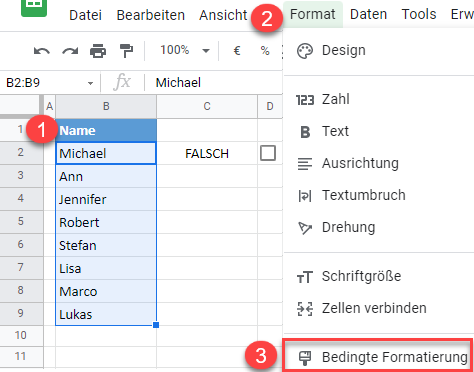
Task: Choose Bedingte Formatierung menu entry
Action: (x=377, y=356)
